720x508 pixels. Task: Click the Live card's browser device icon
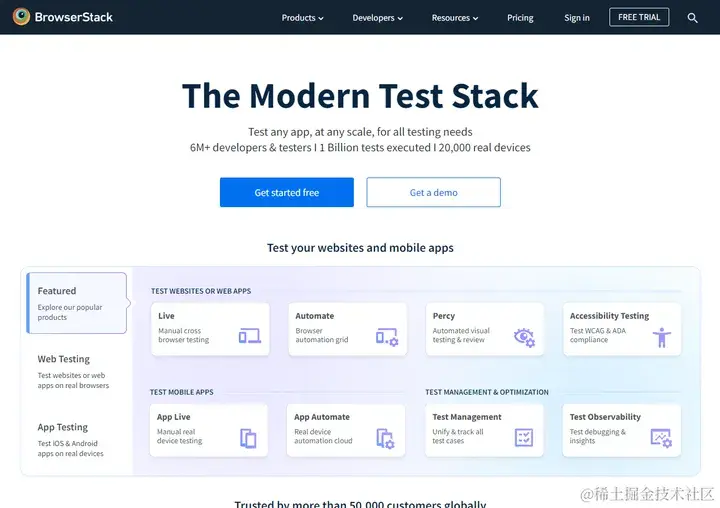click(250, 336)
